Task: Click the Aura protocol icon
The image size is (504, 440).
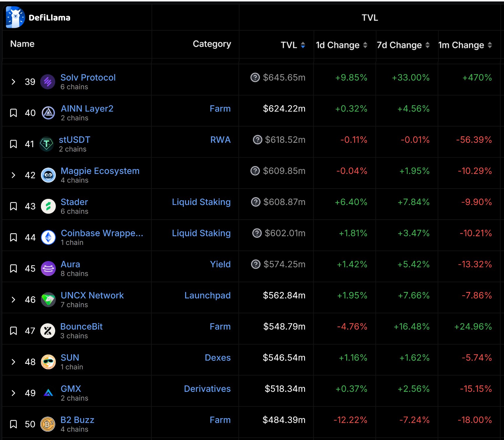Action: click(48, 268)
